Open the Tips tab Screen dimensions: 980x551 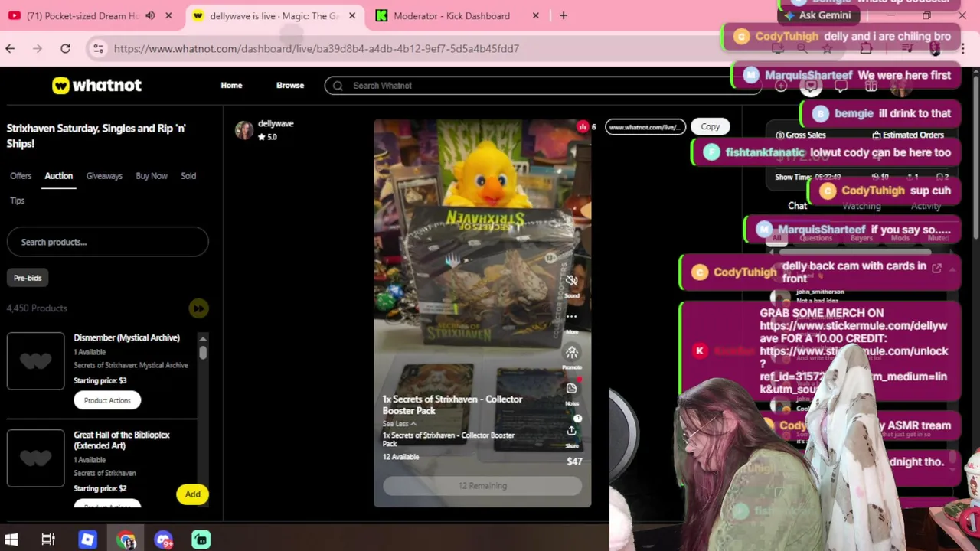[x=17, y=201]
